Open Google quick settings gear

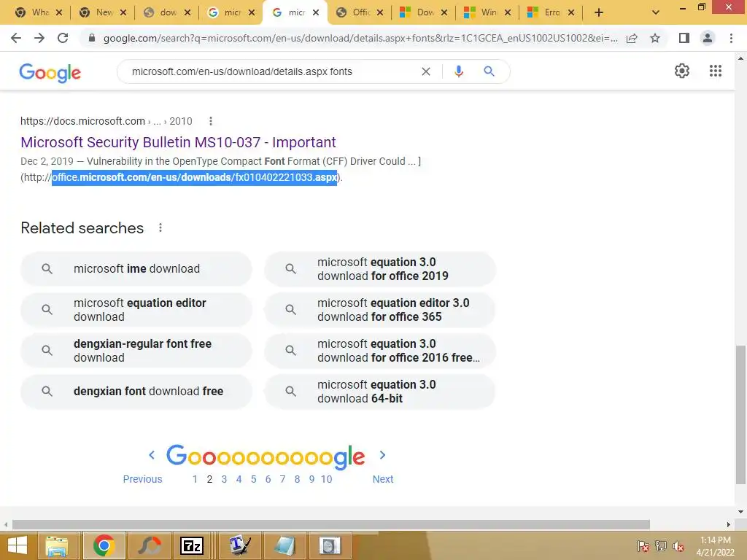(682, 71)
